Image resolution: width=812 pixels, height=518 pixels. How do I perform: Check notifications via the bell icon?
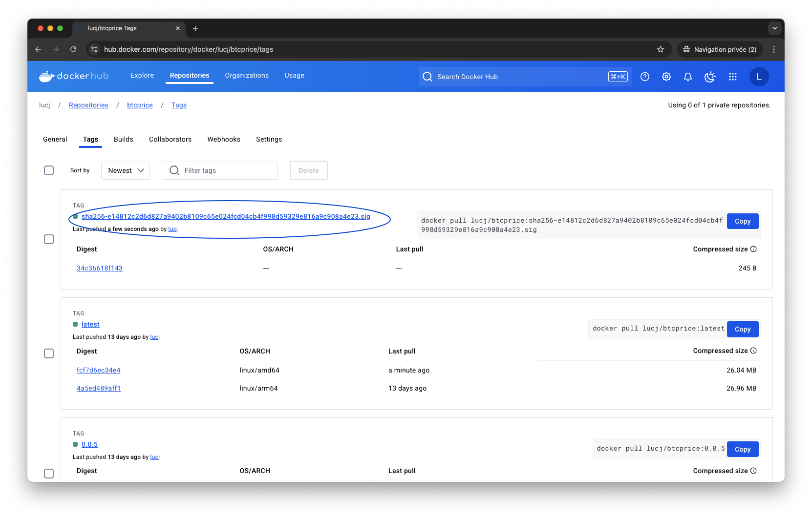tap(687, 77)
